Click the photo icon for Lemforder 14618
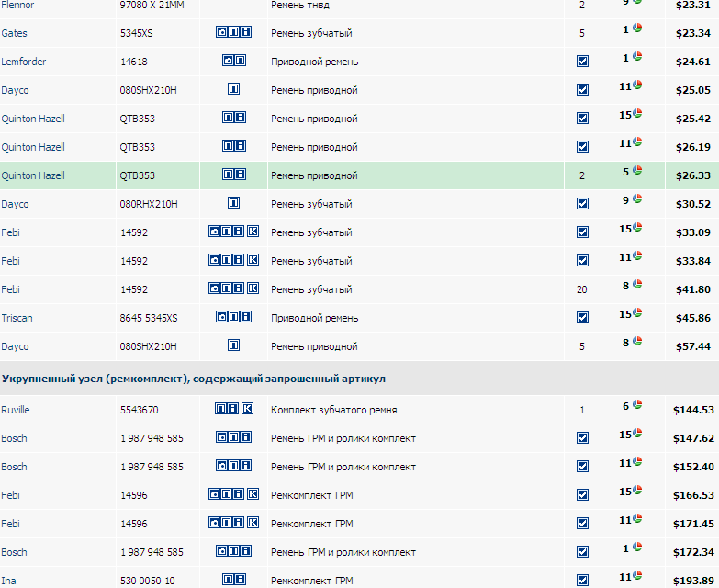Image resolution: width=719 pixels, height=588 pixels. tap(228, 60)
